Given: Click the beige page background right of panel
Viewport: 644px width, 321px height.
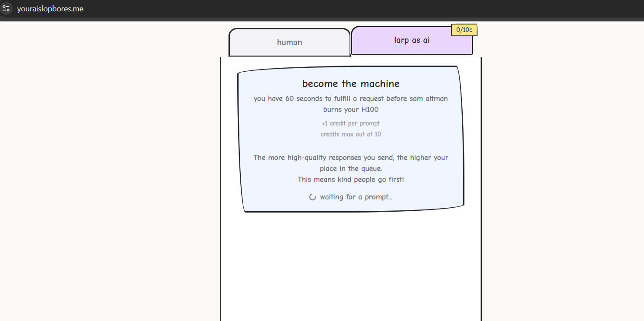Looking at the screenshot, I should coord(564,175).
